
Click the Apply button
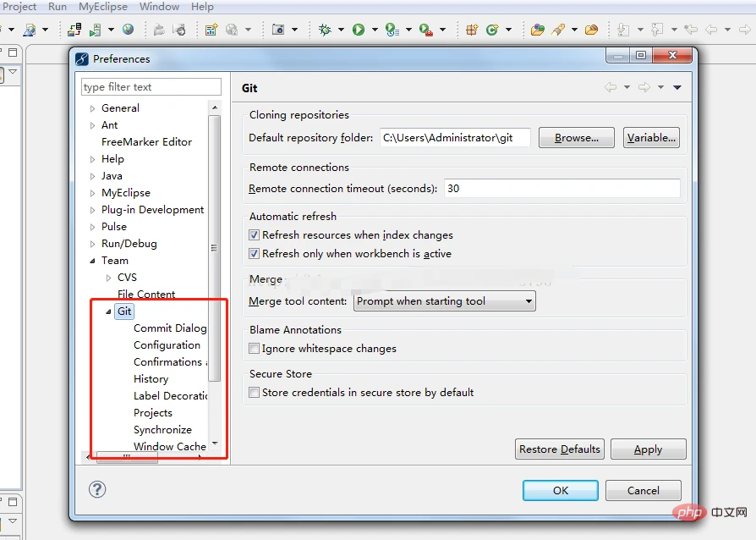(x=648, y=449)
